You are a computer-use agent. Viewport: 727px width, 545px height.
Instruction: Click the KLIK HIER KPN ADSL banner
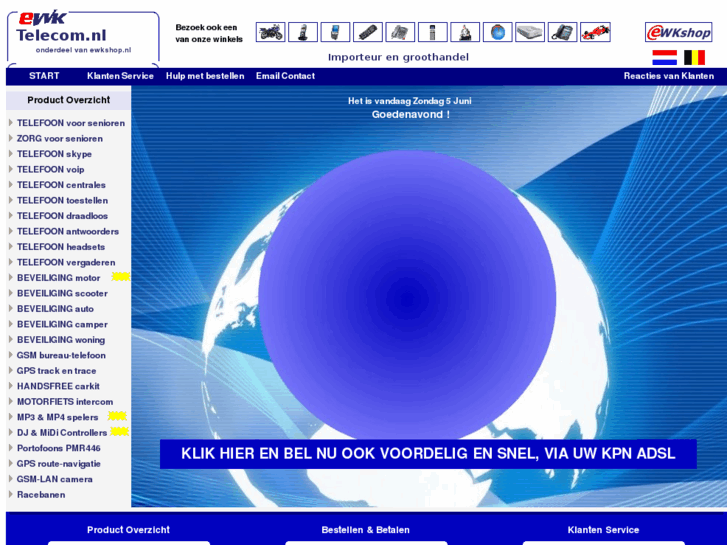click(x=428, y=454)
